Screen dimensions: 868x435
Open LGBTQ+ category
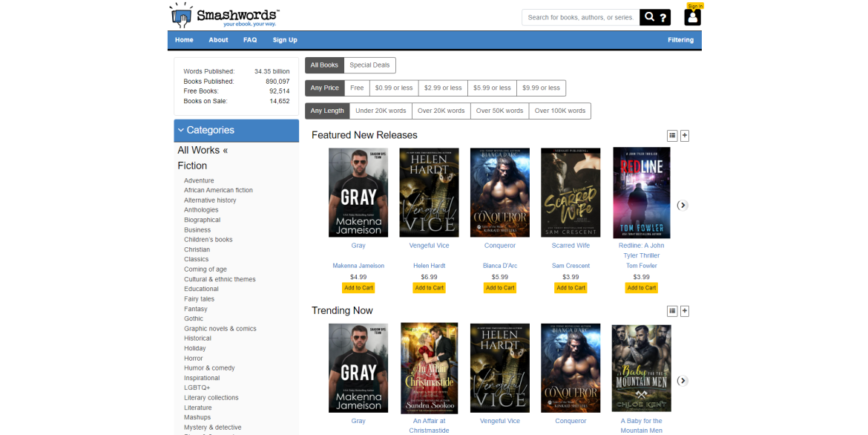click(x=197, y=388)
